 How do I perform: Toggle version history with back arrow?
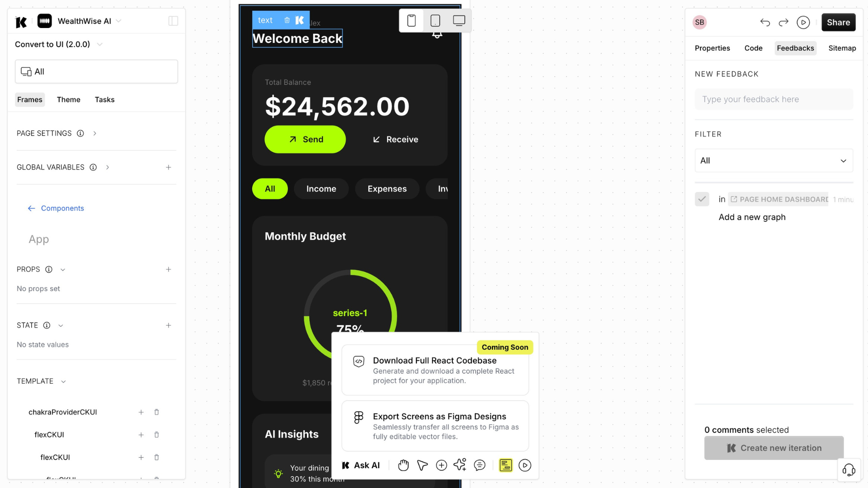tap(765, 22)
